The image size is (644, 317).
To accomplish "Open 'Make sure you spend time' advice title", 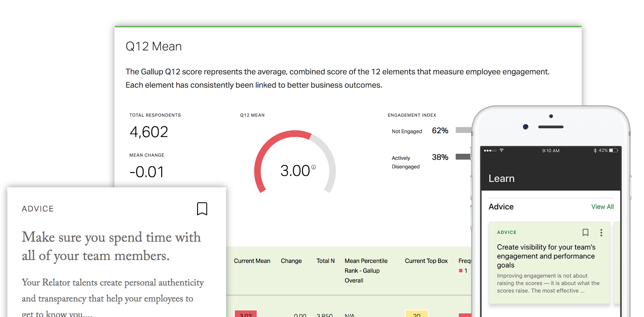I will (x=111, y=247).
